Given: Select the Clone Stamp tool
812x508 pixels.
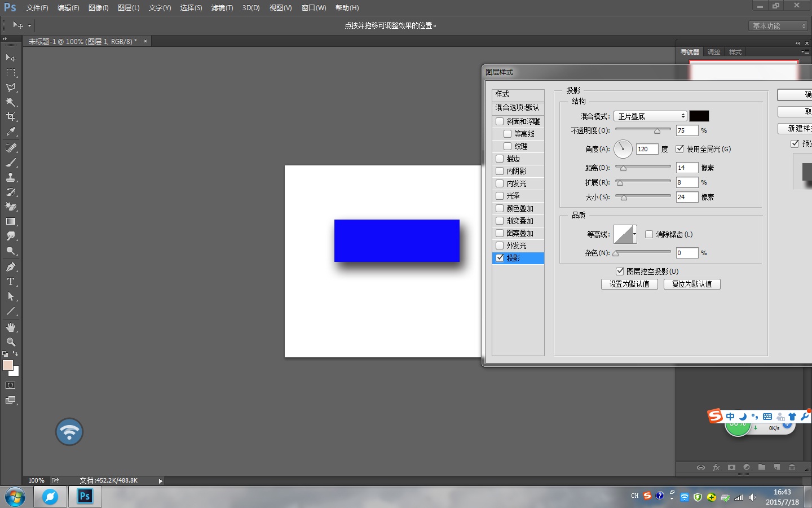Looking at the screenshot, I should tap(11, 177).
